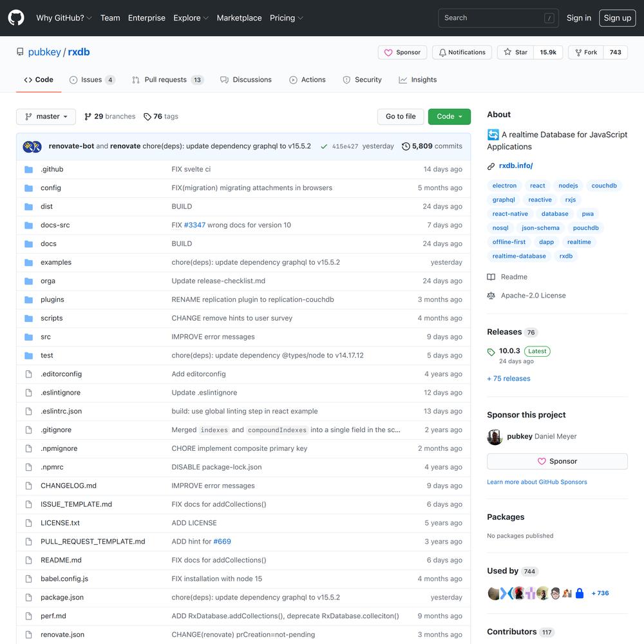Open the CHANGELOG.md file
The image size is (644, 644).
click(x=69, y=486)
